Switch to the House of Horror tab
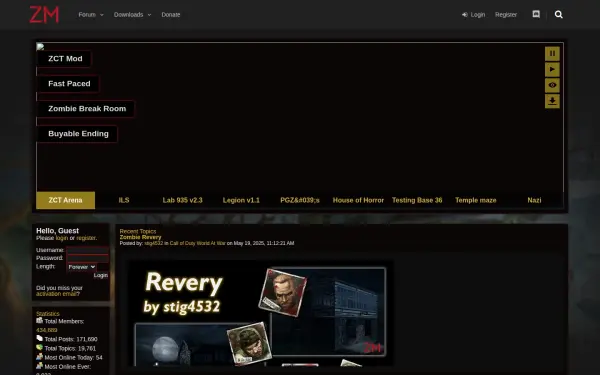Image resolution: width=600 pixels, height=375 pixels. [x=358, y=200]
